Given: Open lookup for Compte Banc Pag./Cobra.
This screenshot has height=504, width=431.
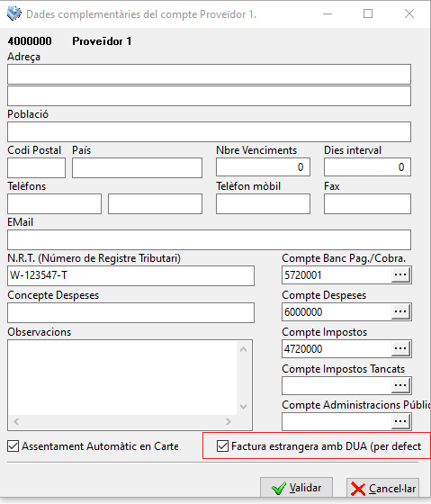Looking at the screenshot, I should coord(400,275).
